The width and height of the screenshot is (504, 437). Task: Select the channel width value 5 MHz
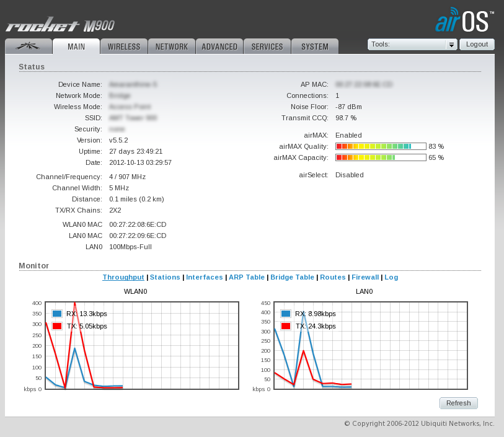pos(119,188)
